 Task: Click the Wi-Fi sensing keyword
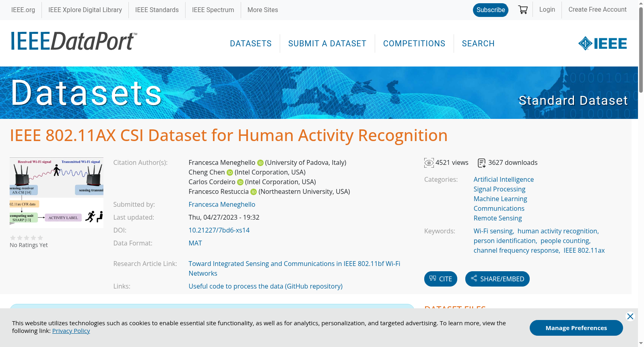[x=493, y=231]
